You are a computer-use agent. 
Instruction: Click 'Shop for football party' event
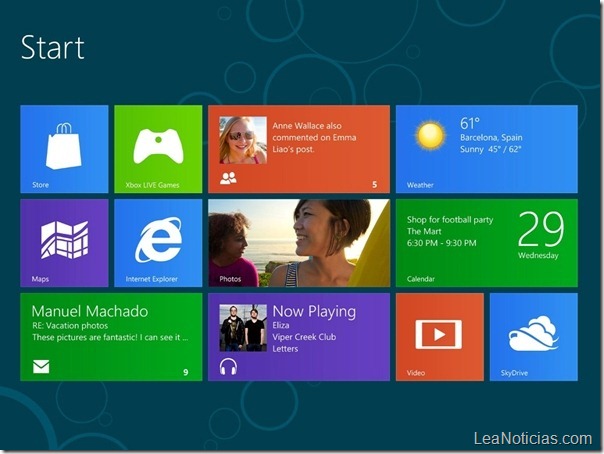[450, 220]
